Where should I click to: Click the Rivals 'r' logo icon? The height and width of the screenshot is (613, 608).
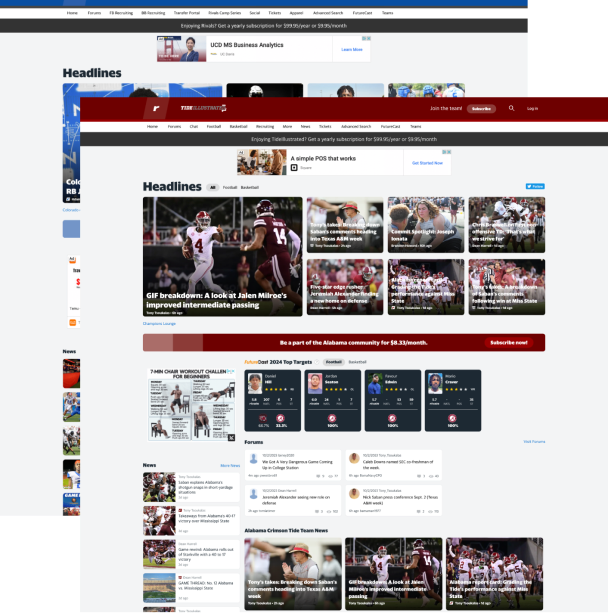tap(153, 108)
